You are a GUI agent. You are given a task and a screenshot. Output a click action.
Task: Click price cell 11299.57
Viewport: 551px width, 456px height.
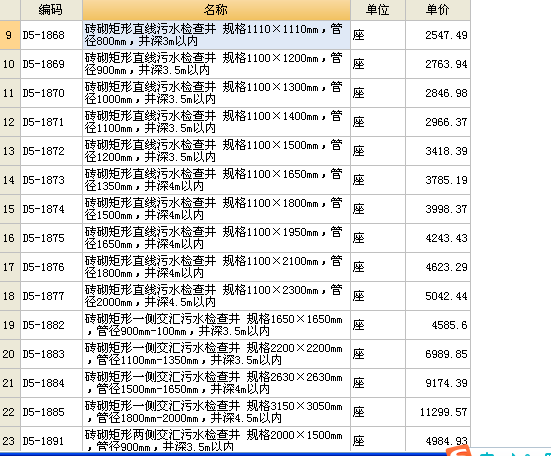(x=438, y=412)
